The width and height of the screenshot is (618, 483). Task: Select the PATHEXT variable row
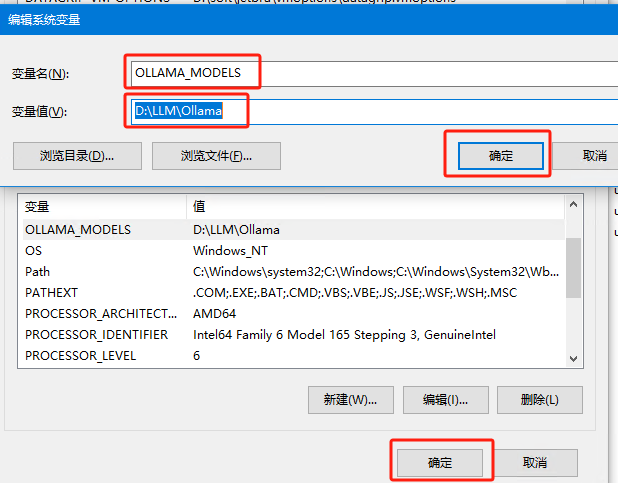click(294, 293)
